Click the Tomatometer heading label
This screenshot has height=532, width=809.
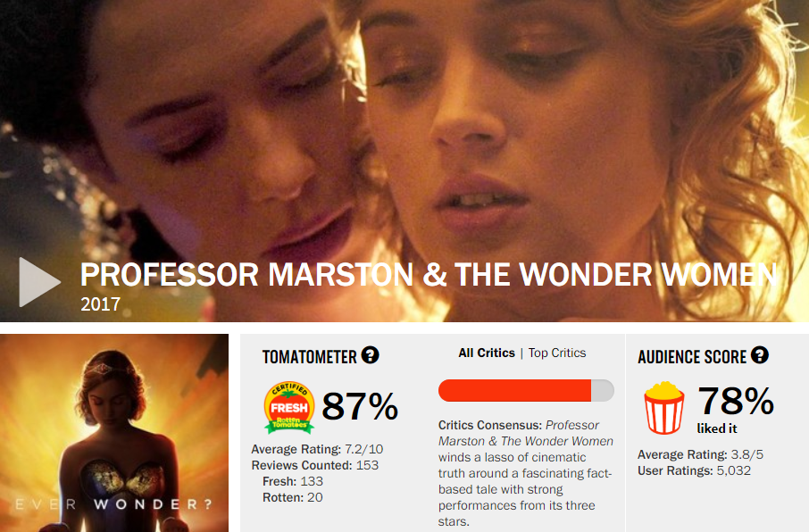[x=310, y=356]
